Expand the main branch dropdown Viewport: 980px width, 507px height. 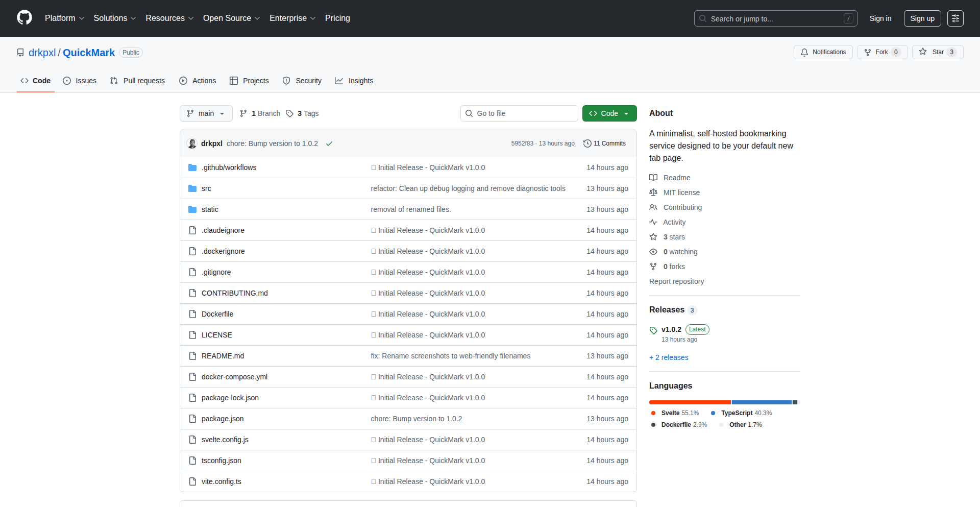coord(206,113)
